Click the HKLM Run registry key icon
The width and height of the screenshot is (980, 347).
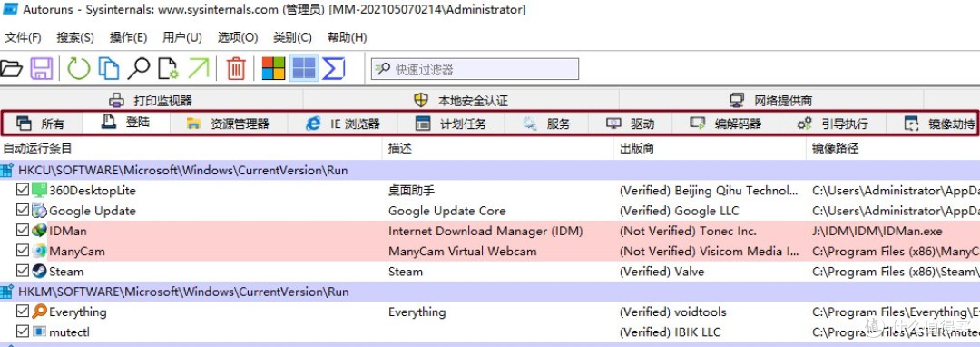point(7,292)
